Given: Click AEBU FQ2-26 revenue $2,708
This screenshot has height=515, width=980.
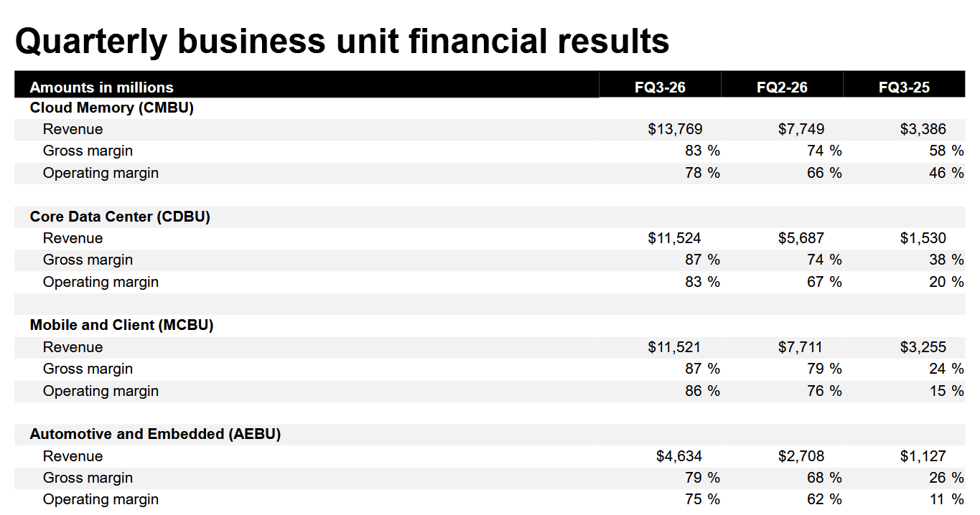Looking at the screenshot, I should pyautogui.click(x=801, y=456).
